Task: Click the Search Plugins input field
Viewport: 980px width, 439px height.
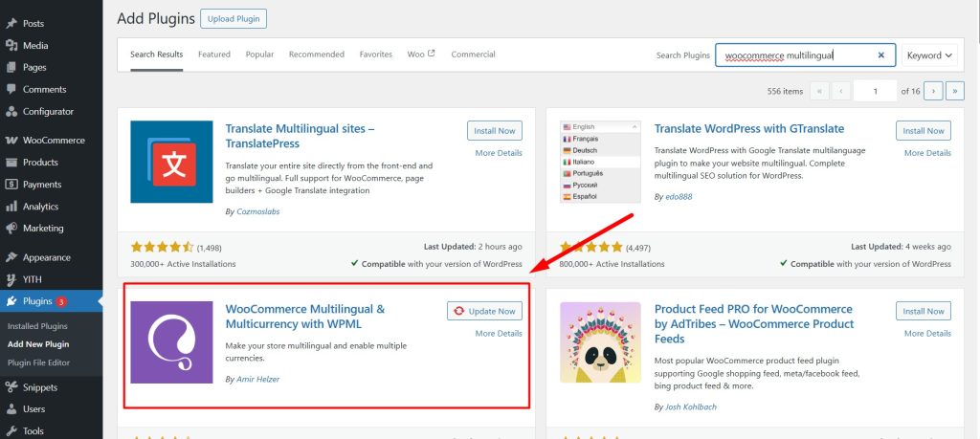Action: tap(794, 55)
